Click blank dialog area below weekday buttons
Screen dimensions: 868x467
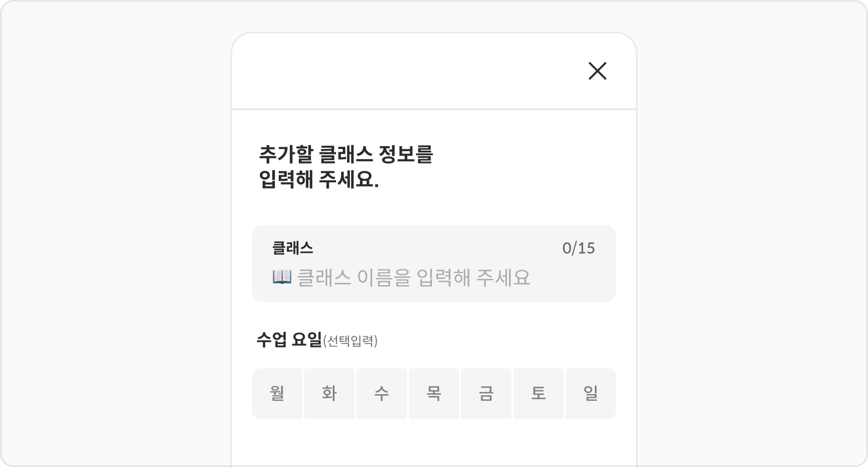click(x=434, y=445)
